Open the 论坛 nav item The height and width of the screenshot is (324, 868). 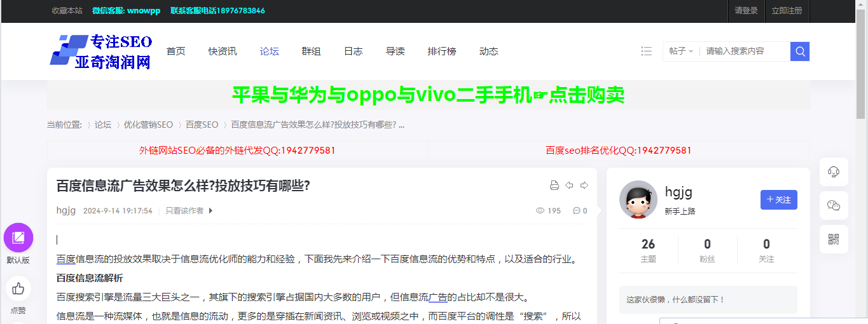(270, 51)
